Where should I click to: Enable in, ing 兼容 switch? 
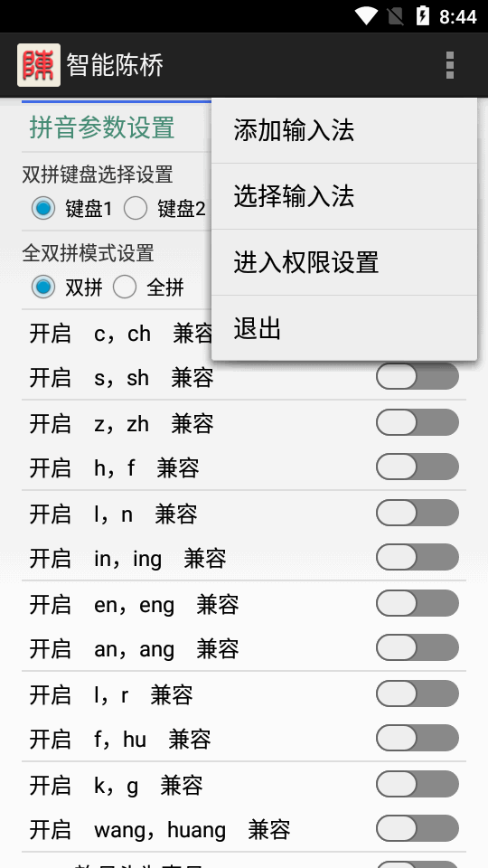418,558
